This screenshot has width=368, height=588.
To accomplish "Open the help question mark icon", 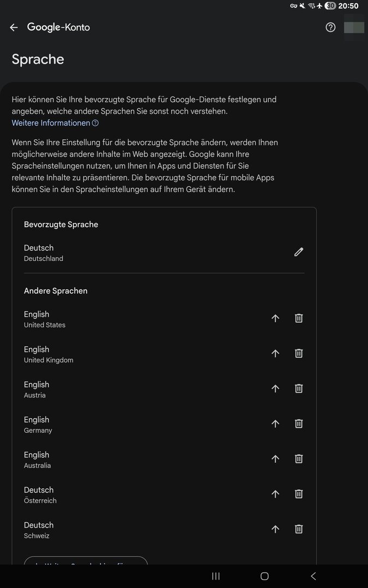I will [330, 27].
